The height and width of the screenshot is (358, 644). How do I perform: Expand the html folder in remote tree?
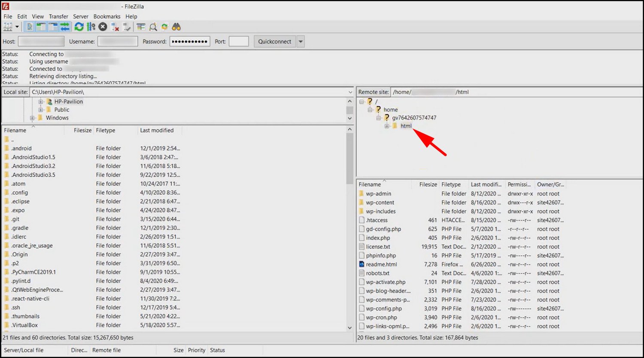coord(387,126)
